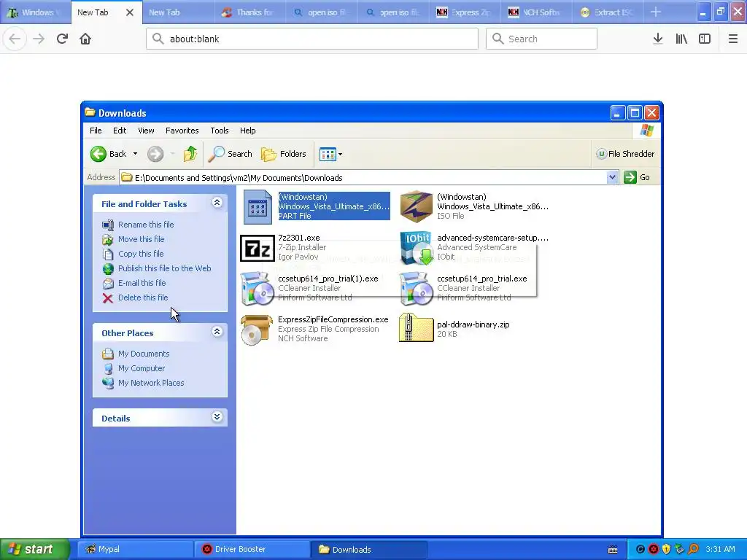Select the ccsetup614_pro_trial.exe icon
The width and height of the screenshot is (747, 560).
pos(416,289)
